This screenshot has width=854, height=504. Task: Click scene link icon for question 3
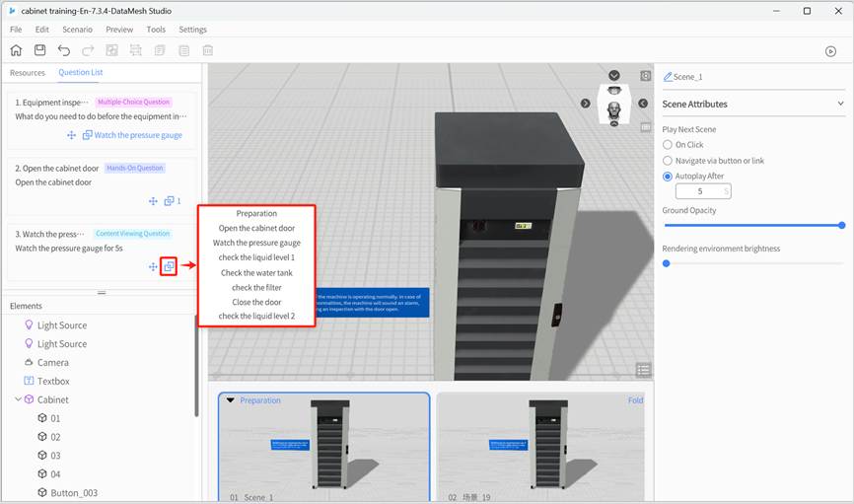point(169,266)
